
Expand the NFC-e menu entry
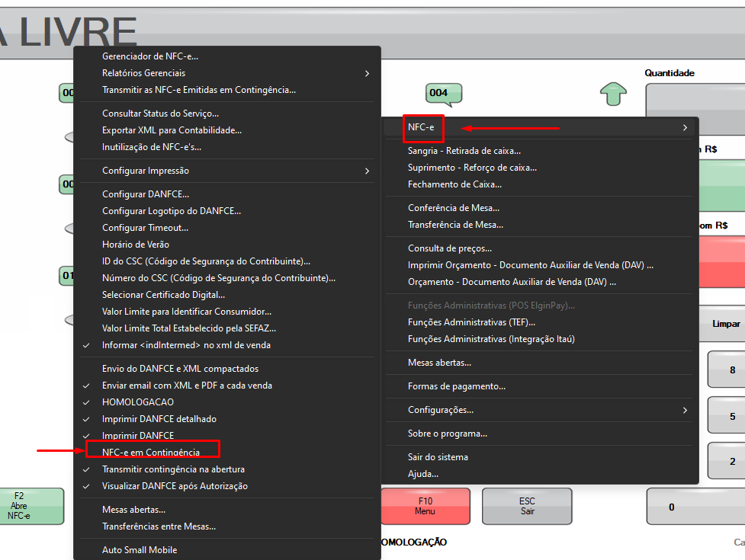(x=539, y=127)
